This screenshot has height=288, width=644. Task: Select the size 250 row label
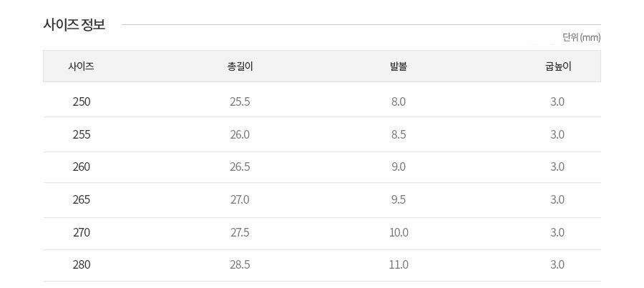pyautogui.click(x=82, y=101)
